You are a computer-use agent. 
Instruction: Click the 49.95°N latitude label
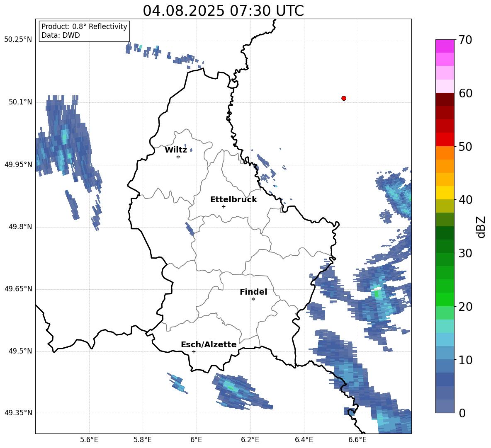coord(18,165)
